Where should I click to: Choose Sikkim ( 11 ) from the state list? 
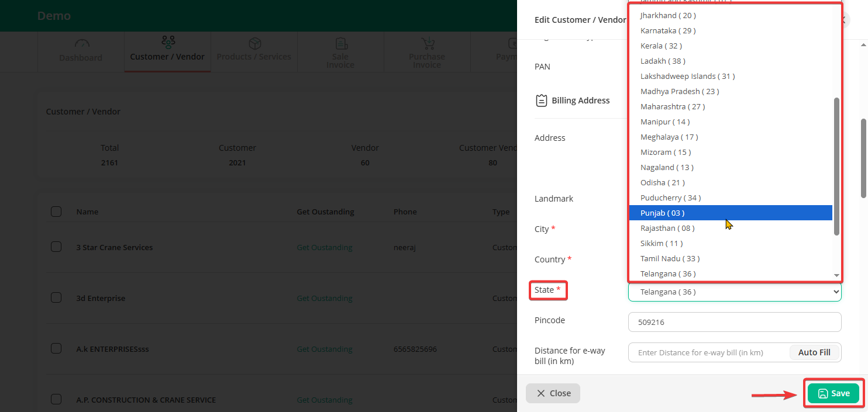731,243
